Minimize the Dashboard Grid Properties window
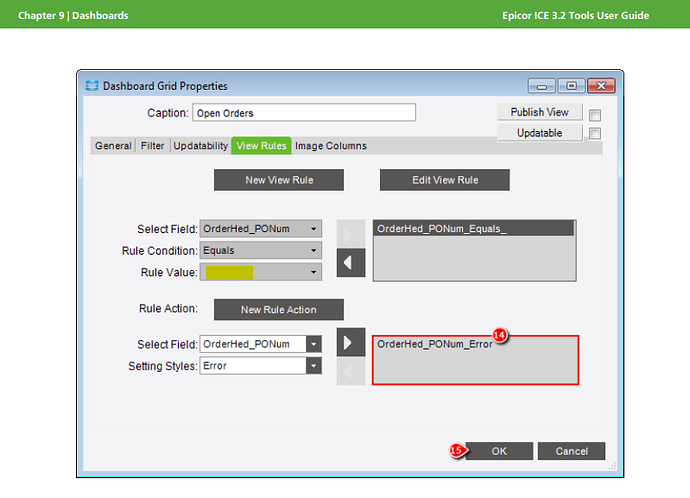690x498 pixels. [542, 86]
